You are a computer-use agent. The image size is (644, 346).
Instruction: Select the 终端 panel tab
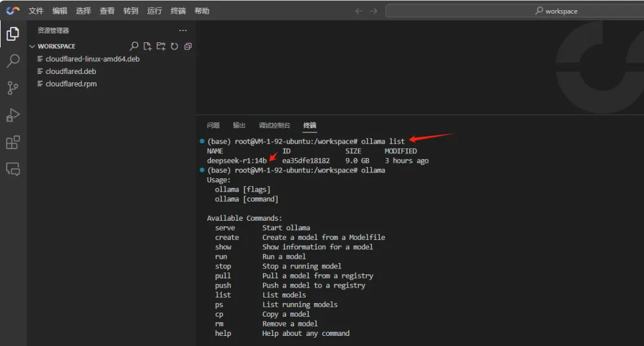pyautogui.click(x=309, y=125)
